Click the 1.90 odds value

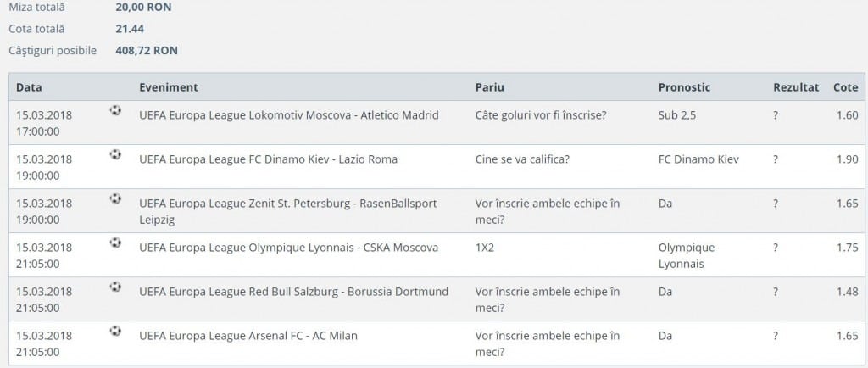(x=846, y=159)
